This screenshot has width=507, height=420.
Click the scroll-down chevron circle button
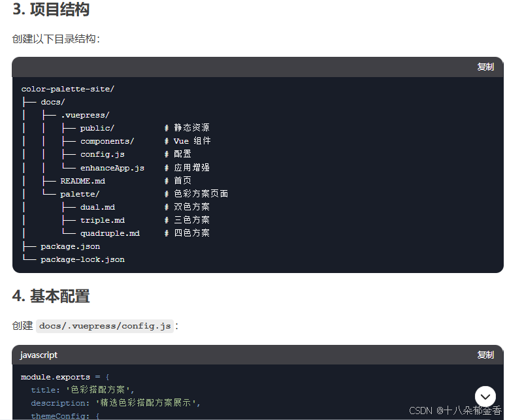(x=485, y=396)
